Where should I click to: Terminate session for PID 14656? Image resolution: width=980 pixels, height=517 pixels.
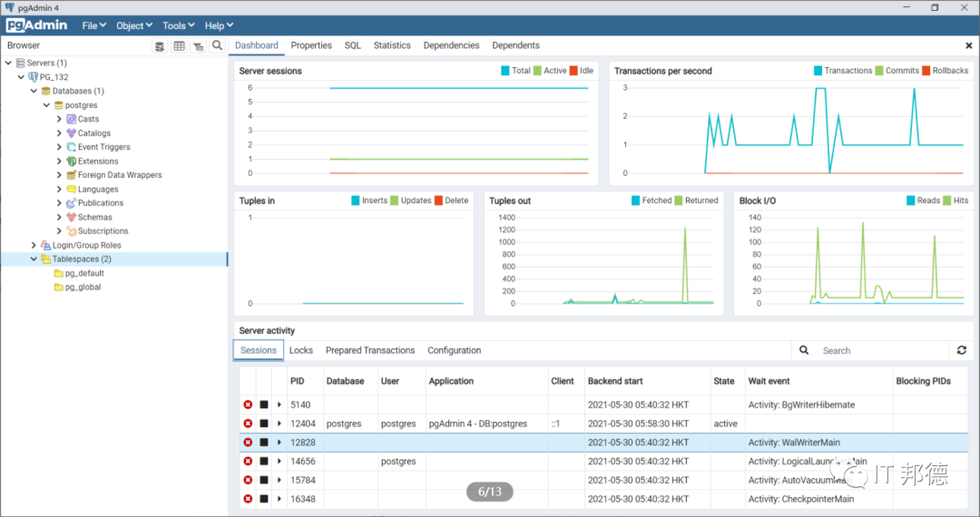248,461
